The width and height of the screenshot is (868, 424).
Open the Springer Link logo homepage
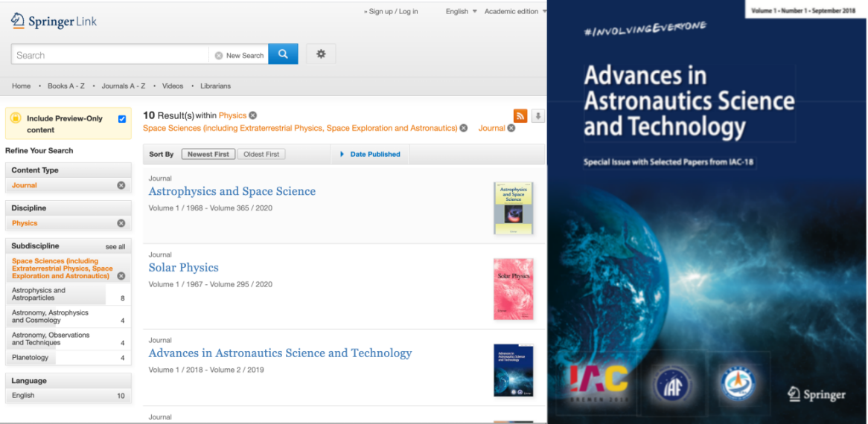pos(54,22)
